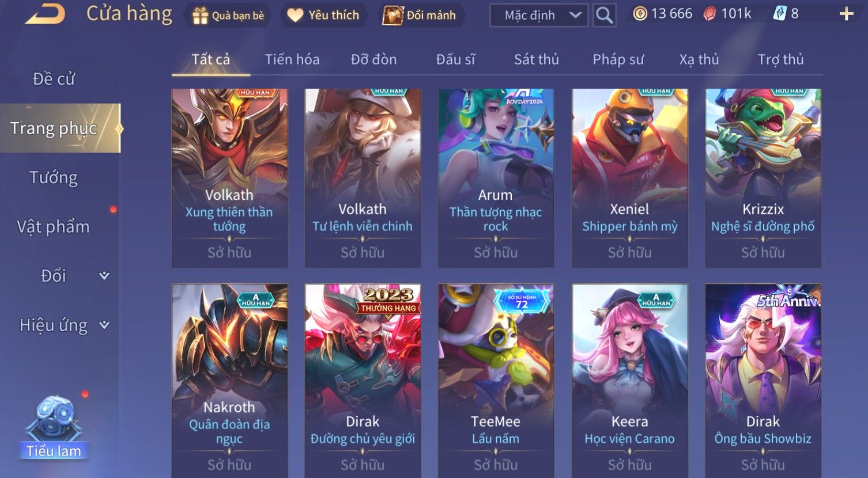This screenshot has width=868, height=478.
Task: Select the Sát thủ tab
Action: point(537,59)
